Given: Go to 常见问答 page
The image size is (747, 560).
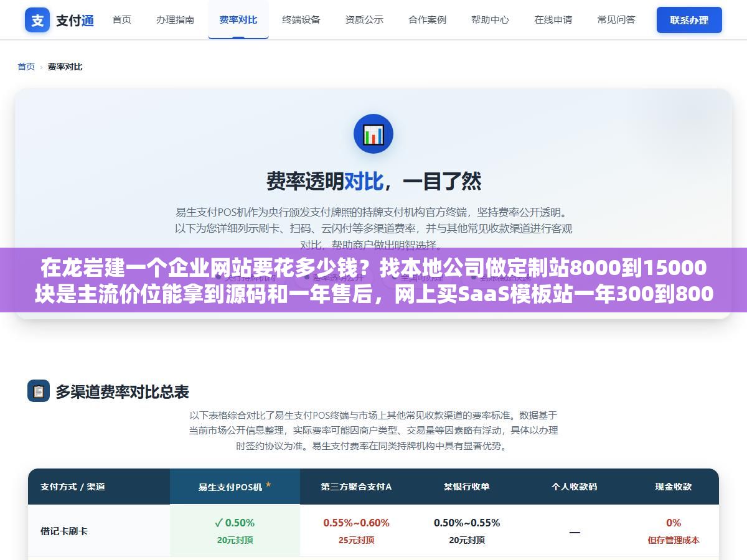Looking at the screenshot, I should tap(616, 20).
